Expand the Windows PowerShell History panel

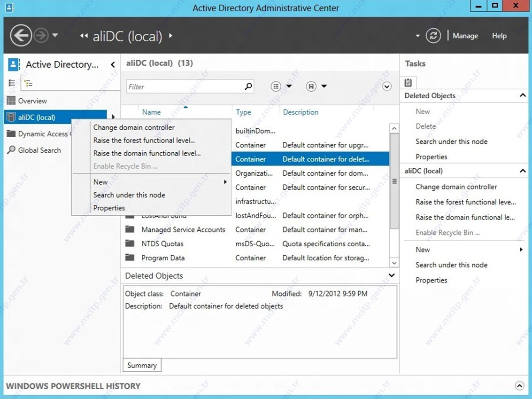519,385
